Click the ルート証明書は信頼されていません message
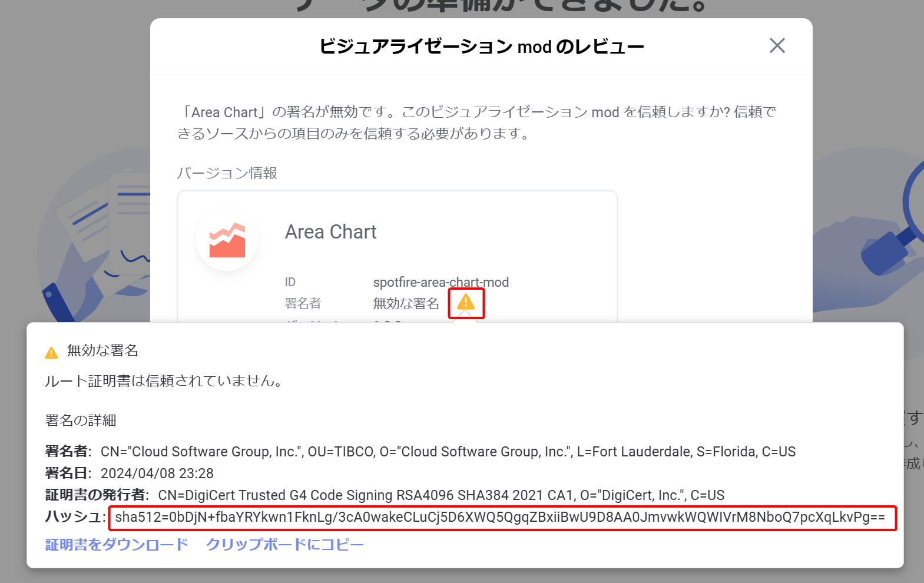Image resolution: width=924 pixels, height=583 pixels. pyautogui.click(x=164, y=381)
